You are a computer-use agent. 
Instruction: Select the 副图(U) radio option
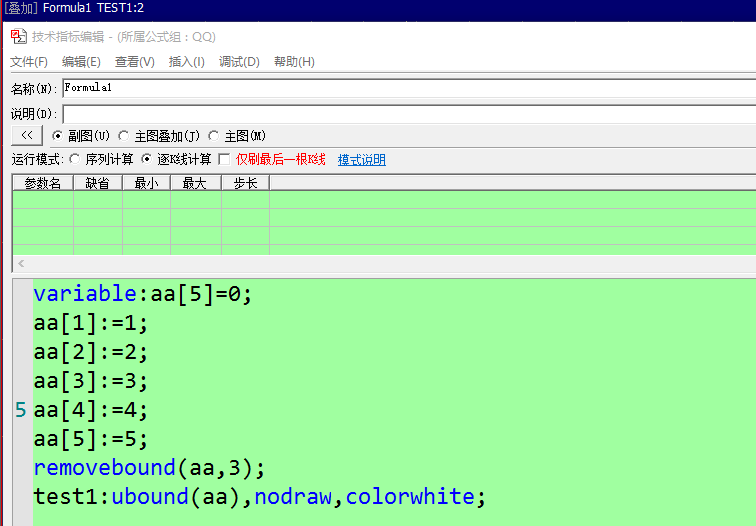click(58, 136)
